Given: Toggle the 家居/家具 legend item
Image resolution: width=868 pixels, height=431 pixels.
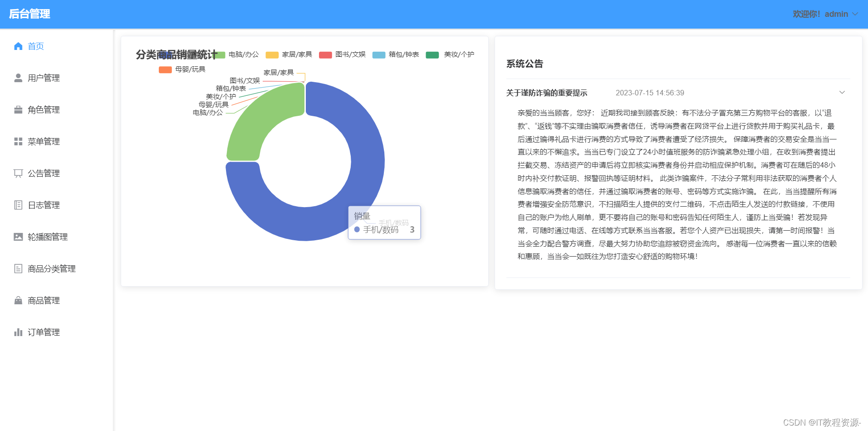Looking at the screenshot, I should tap(289, 54).
